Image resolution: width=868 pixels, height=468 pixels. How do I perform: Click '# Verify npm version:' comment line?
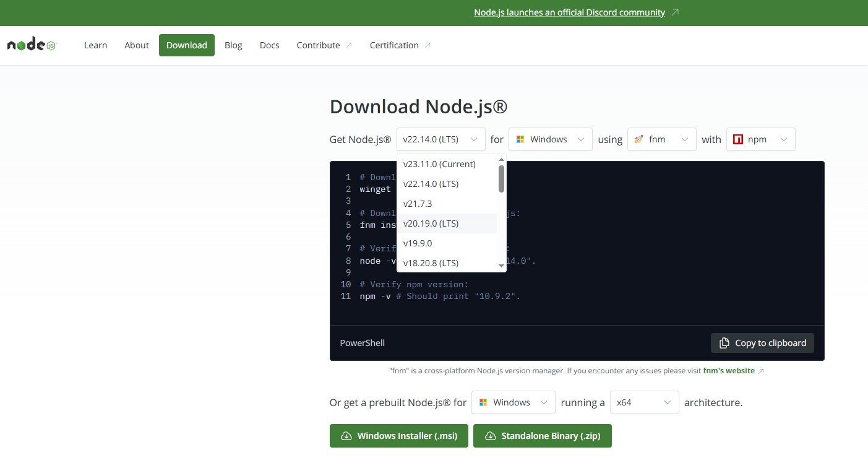point(414,285)
